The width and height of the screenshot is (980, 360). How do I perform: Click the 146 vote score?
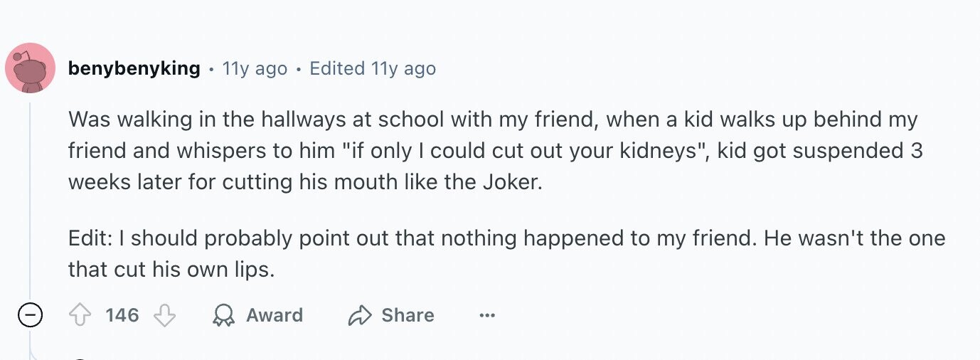pos(122,315)
